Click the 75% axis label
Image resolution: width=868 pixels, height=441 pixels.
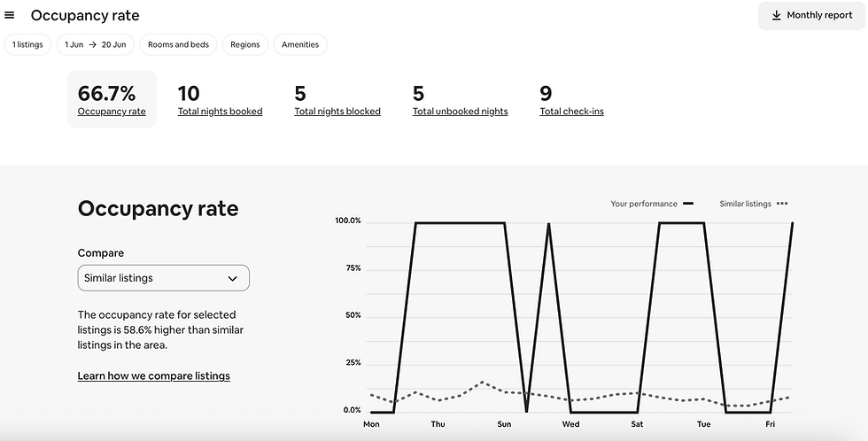353,268
